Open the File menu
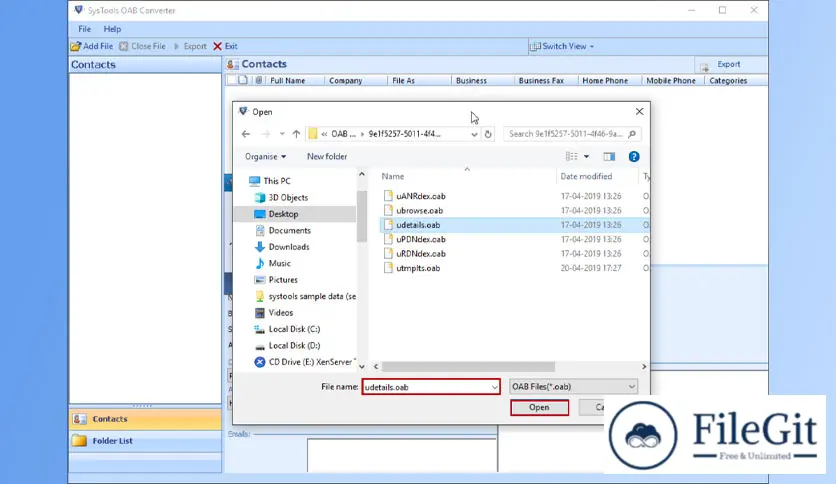836x484 pixels. tap(84, 29)
